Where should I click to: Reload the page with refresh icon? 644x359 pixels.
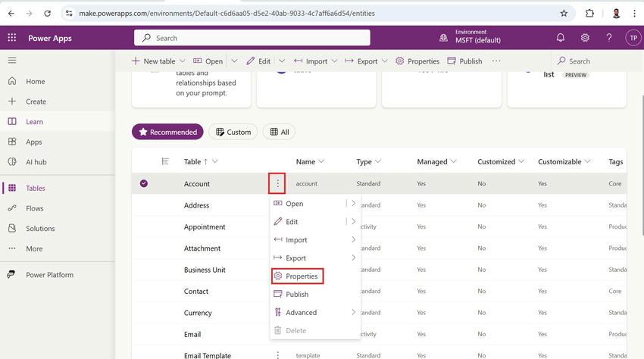pos(47,13)
